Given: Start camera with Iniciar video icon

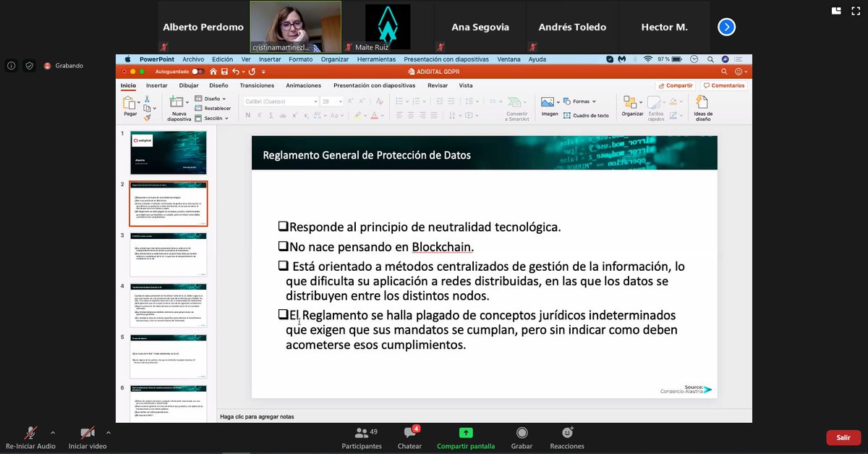Looking at the screenshot, I should pyautogui.click(x=88, y=432).
